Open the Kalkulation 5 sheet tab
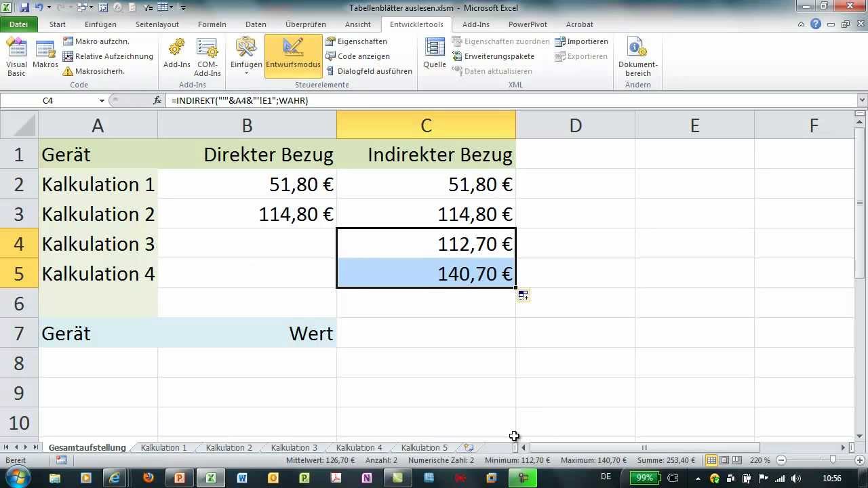868x488 pixels. [425, 447]
